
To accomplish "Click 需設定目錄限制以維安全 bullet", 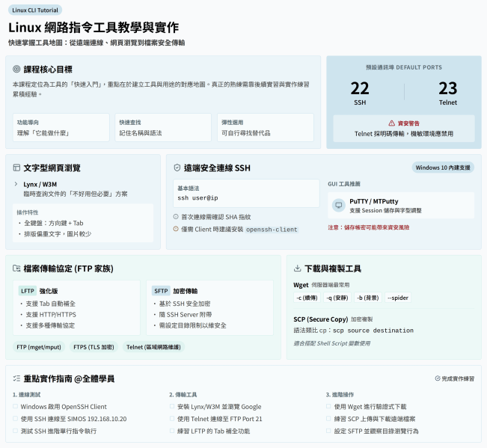I will tap(192, 325).
